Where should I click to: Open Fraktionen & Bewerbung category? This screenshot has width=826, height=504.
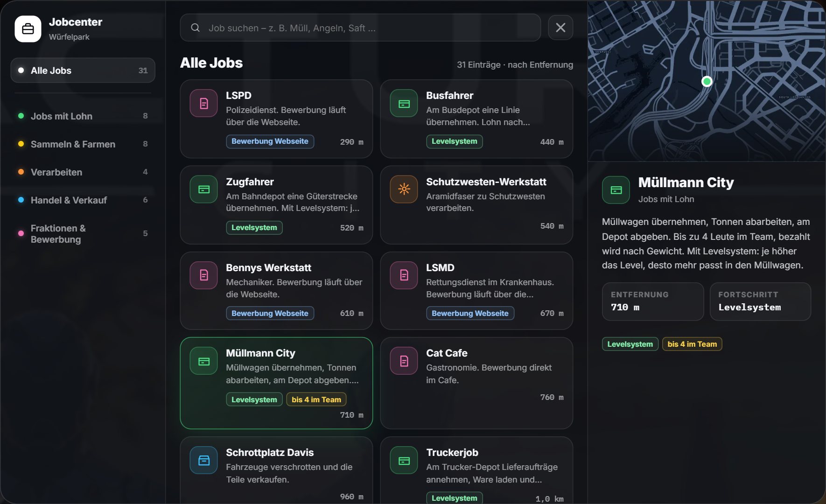[83, 234]
